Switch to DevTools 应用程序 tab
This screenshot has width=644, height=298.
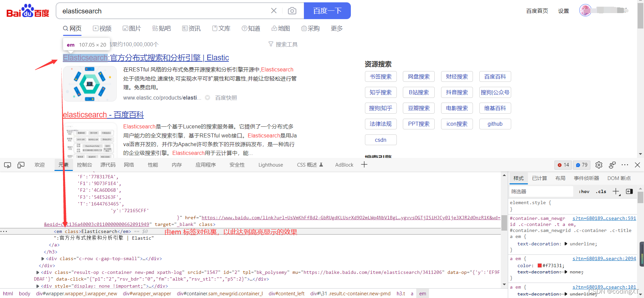click(x=206, y=165)
